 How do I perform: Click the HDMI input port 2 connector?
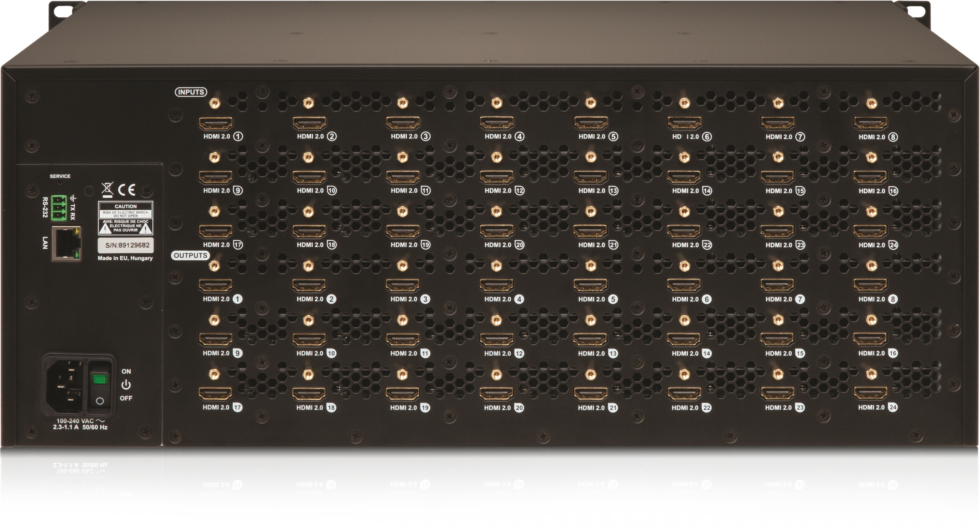tap(309, 123)
